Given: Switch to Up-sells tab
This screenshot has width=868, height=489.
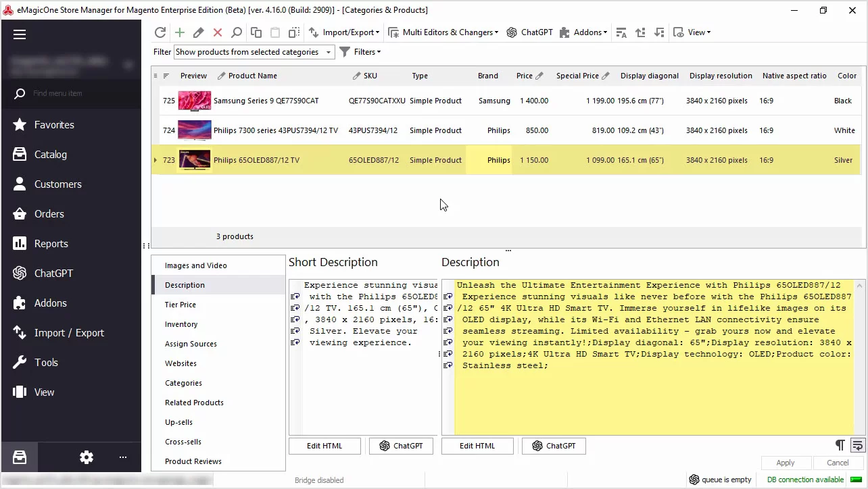Looking at the screenshot, I should tap(218, 422).
